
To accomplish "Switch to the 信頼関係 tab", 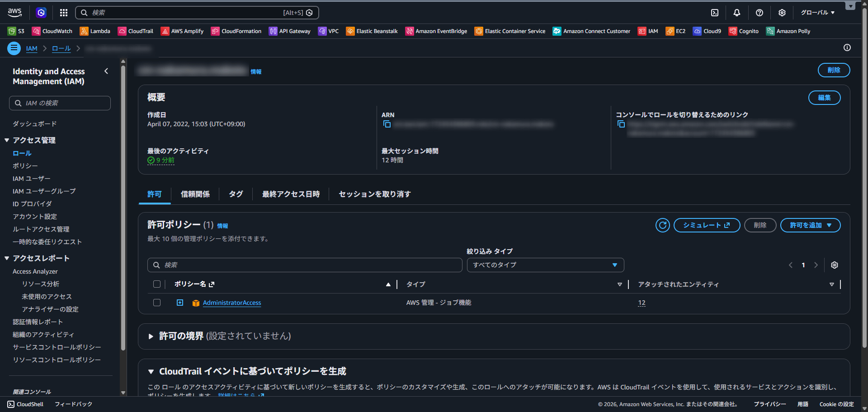I will (x=195, y=194).
